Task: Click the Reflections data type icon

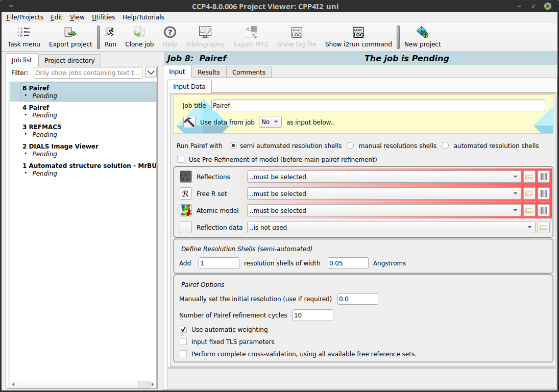Action: click(x=186, y=177)
